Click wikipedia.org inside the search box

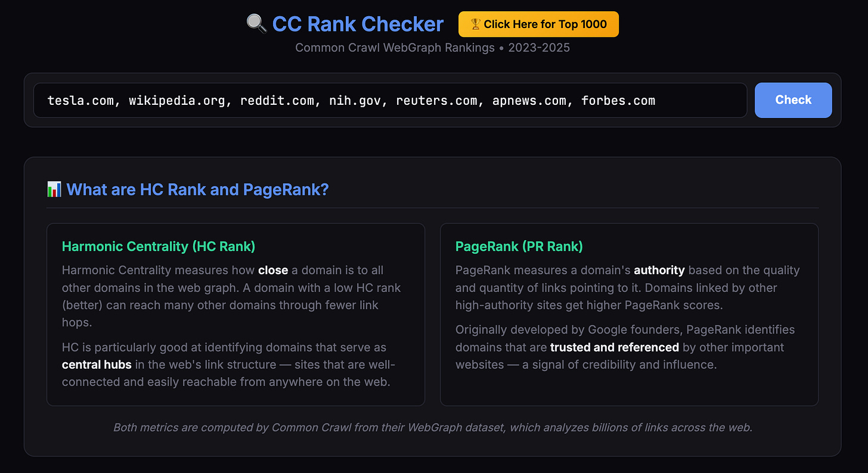point(178,100)
